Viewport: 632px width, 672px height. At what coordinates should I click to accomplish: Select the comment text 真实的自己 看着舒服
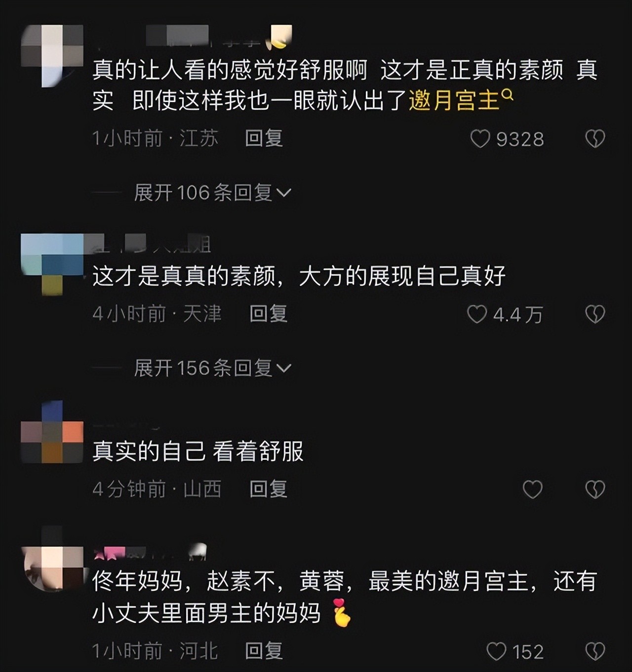198,451
